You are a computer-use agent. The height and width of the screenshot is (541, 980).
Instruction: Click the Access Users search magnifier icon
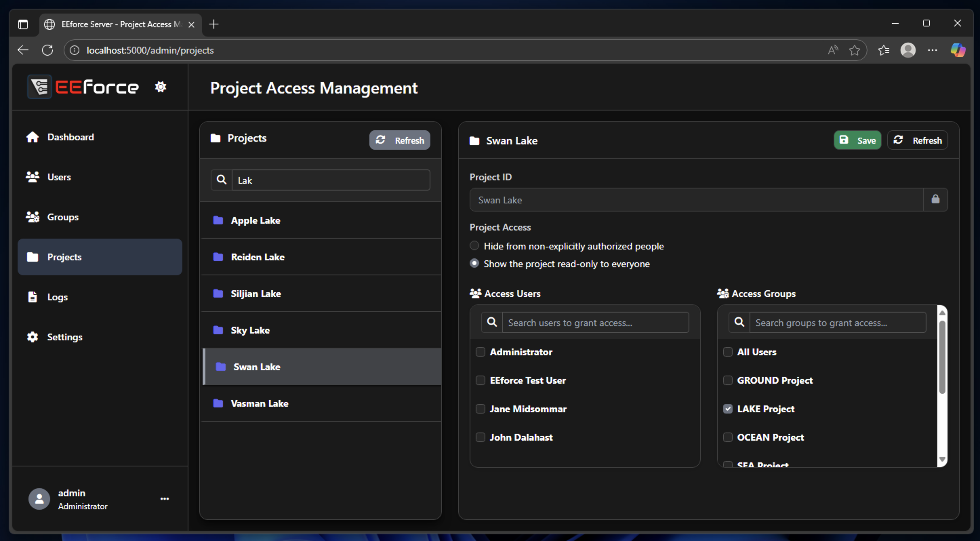pyautogui.click(x=492, y=322)
